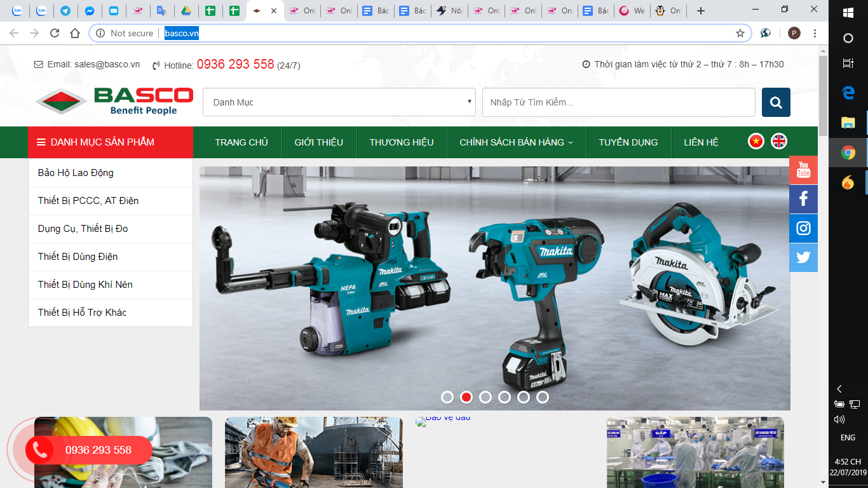
Task: Switch to the Google Drive tab
Action: click(x=186, y=11)
